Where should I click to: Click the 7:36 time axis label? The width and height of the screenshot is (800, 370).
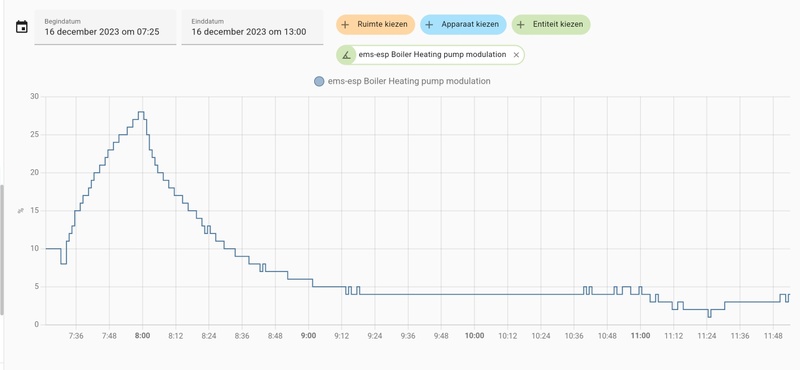pyautogui.click(x=76, y=336)
